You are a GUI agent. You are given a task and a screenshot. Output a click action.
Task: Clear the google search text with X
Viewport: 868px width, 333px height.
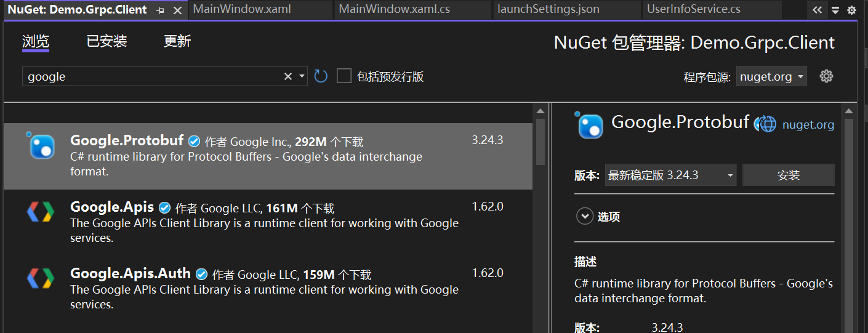287,76
